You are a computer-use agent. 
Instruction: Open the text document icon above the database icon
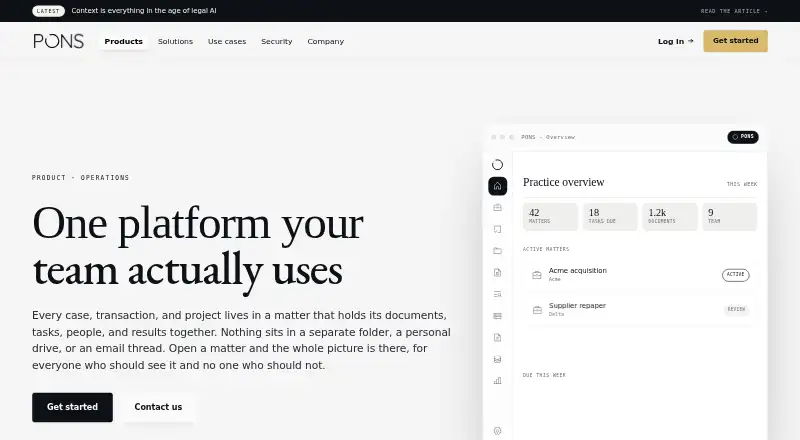[x=497, y=337]
